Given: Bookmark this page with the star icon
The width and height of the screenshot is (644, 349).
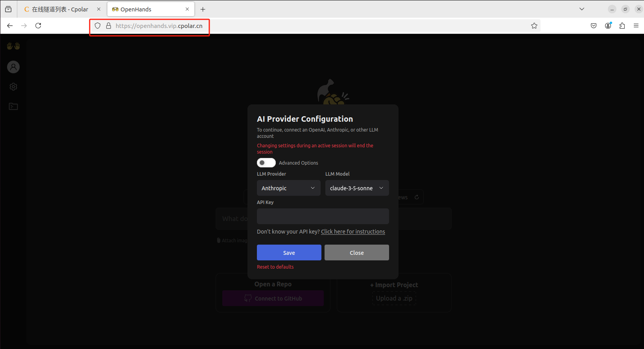Looking at the screenshot, I should click(534, 26).
